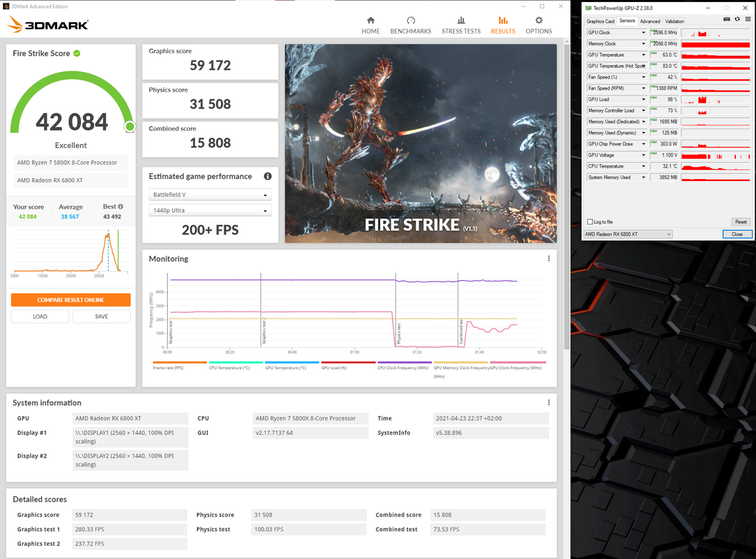Screen dimensions: 756x559
Task: Switch to the Validation tab in GPU-Z
Action: 674,21
